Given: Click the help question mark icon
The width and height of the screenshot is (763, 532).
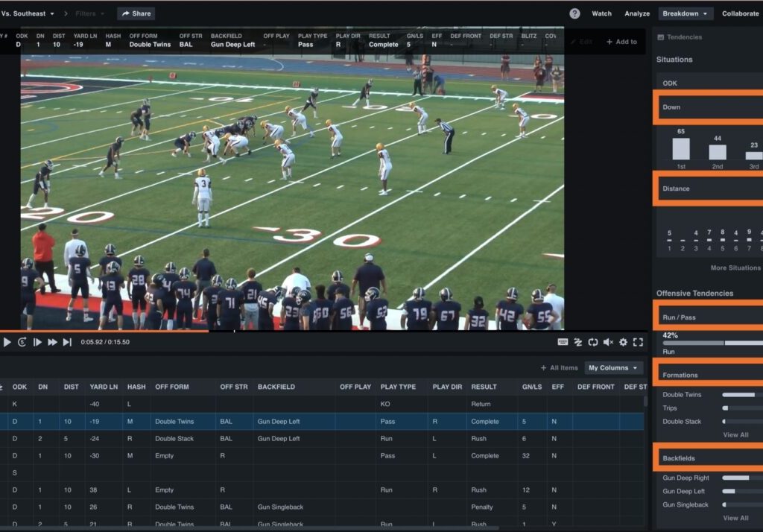Looking at the screenshot, I should (574, 13).
